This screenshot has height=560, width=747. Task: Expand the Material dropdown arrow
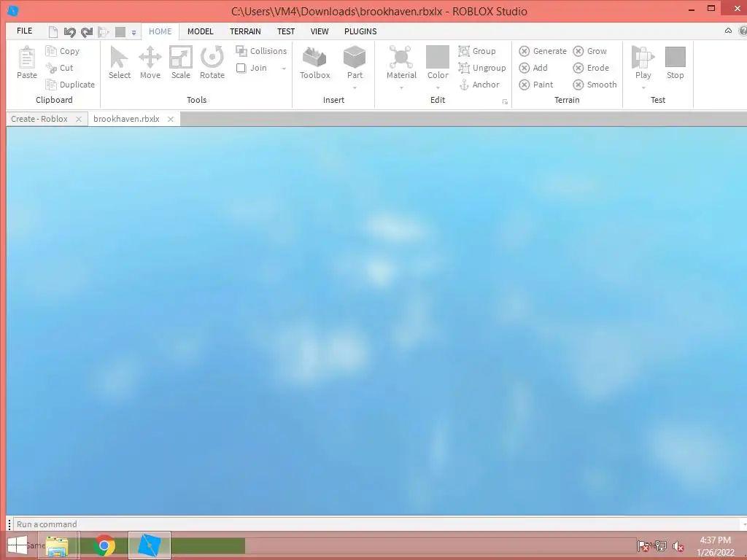(401, 87)
